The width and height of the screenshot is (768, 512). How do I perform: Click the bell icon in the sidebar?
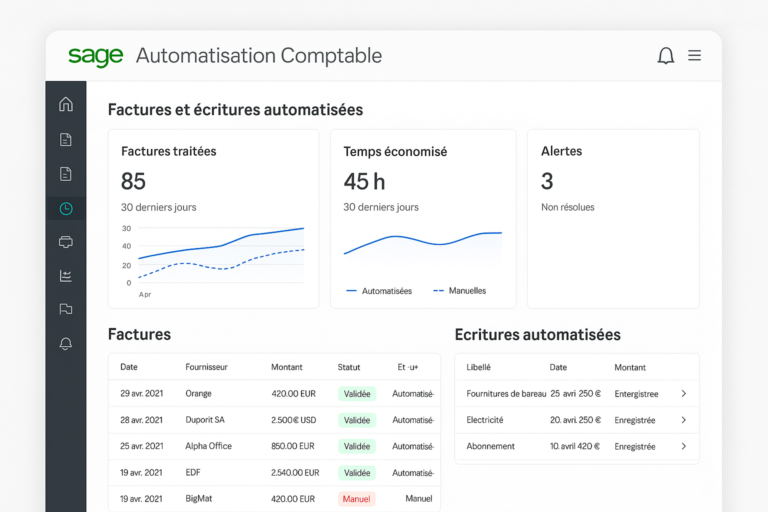(66, 344)
